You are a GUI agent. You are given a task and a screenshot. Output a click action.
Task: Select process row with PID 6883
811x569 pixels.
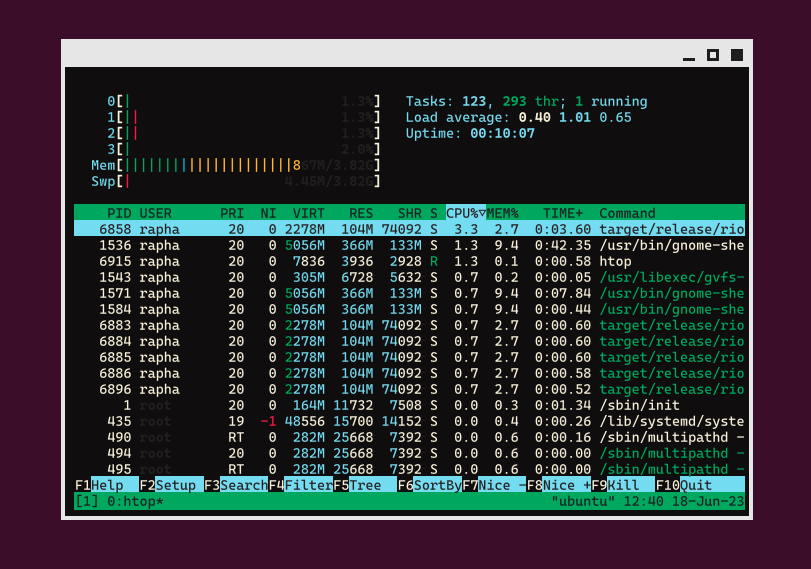[409, 325]
